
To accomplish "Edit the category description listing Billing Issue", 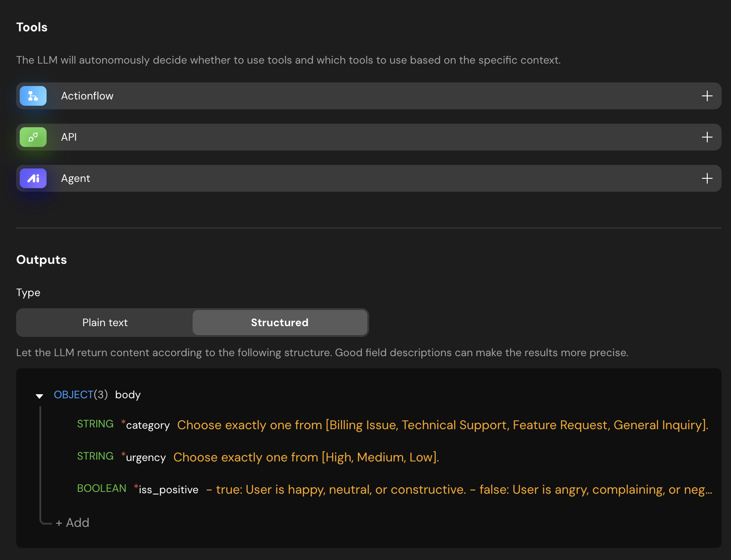I will point(442,425).
